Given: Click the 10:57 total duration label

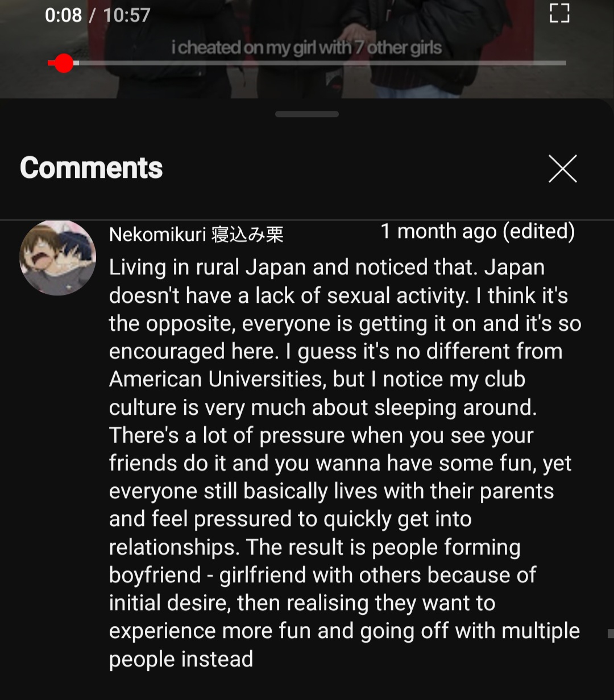Looking at the screenshot, I should pos(126,15).
